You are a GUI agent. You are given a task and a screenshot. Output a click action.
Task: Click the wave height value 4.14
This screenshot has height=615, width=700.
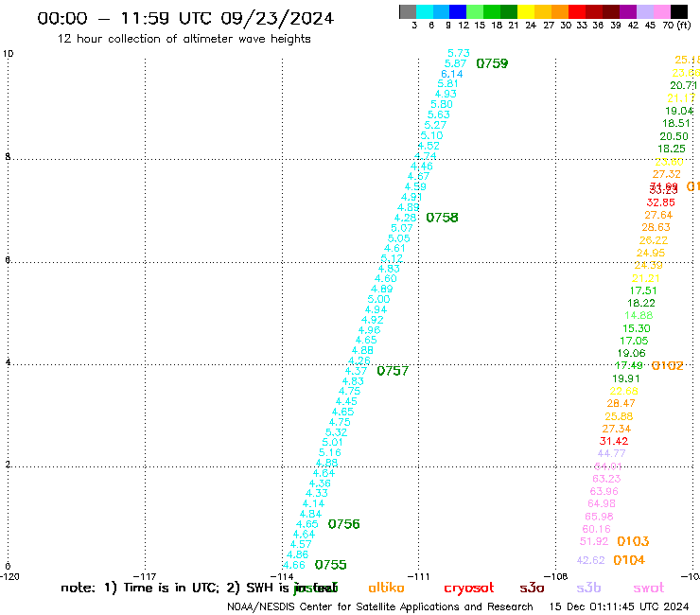tap(313, 503)
